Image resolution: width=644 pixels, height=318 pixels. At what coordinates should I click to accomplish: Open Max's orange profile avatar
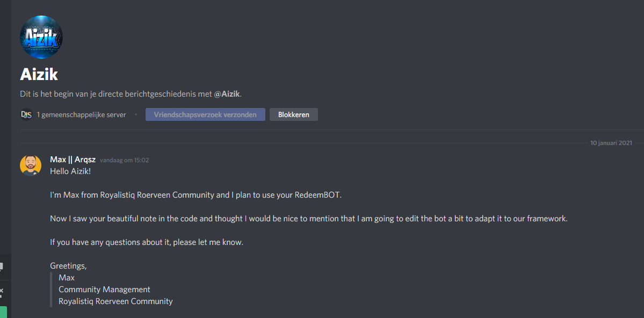[x=31, y=165]
